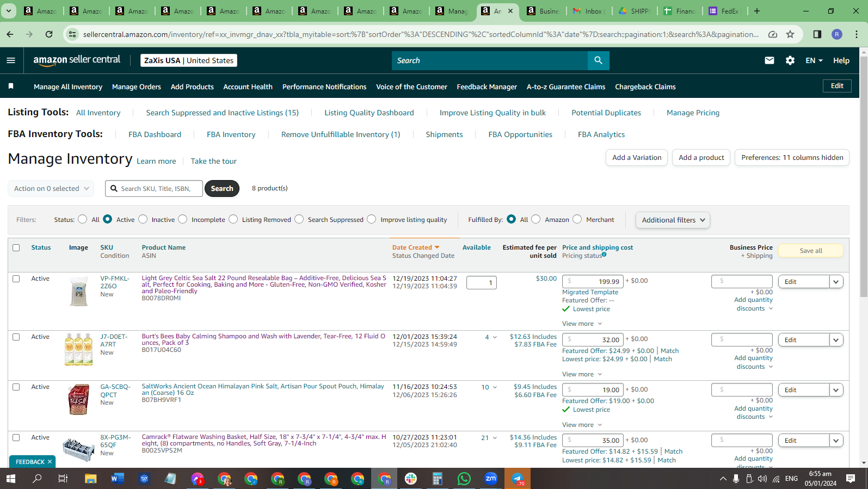Check the box for the Burt's Bees row
The width and height of the screenshot is (868, 489).
(x=16, y=337)
